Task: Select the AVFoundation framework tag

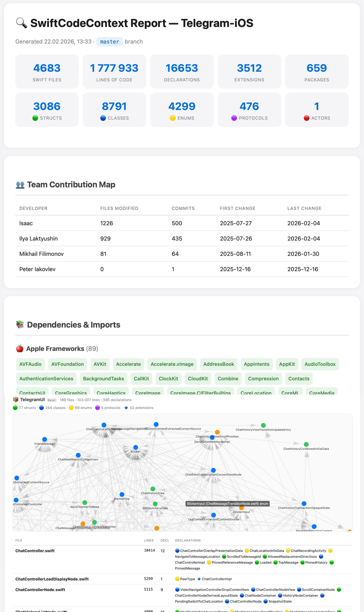Action: click(68, 364)
